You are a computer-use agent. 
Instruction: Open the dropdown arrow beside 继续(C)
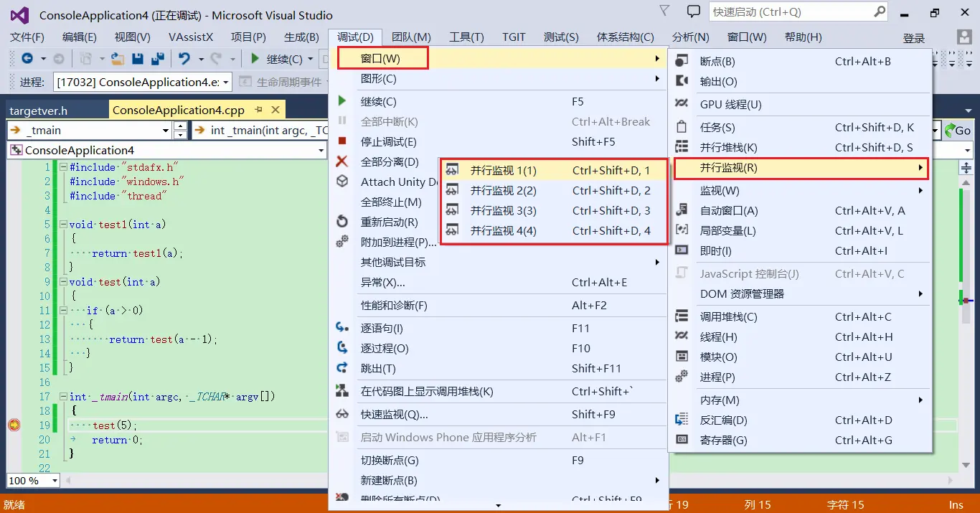[310, 59]
